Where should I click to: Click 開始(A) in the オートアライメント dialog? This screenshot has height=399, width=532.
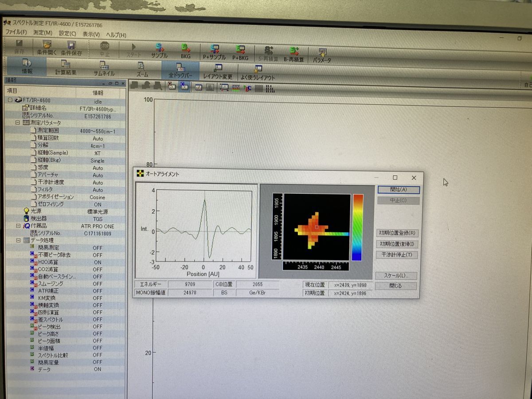point(399,190)
